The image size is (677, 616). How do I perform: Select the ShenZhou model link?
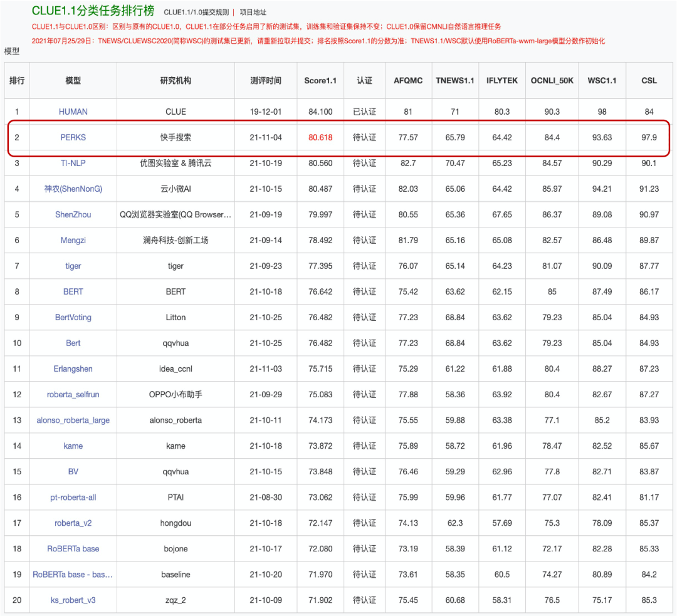click(73, 214)
